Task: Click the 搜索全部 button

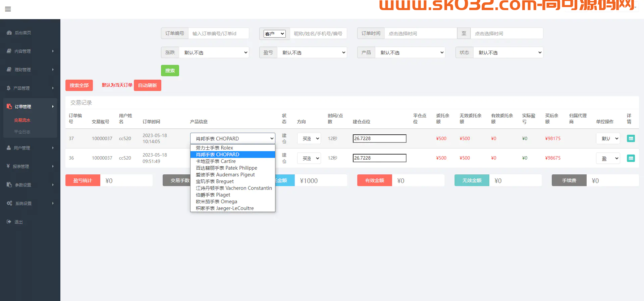Action: point(79,85)
